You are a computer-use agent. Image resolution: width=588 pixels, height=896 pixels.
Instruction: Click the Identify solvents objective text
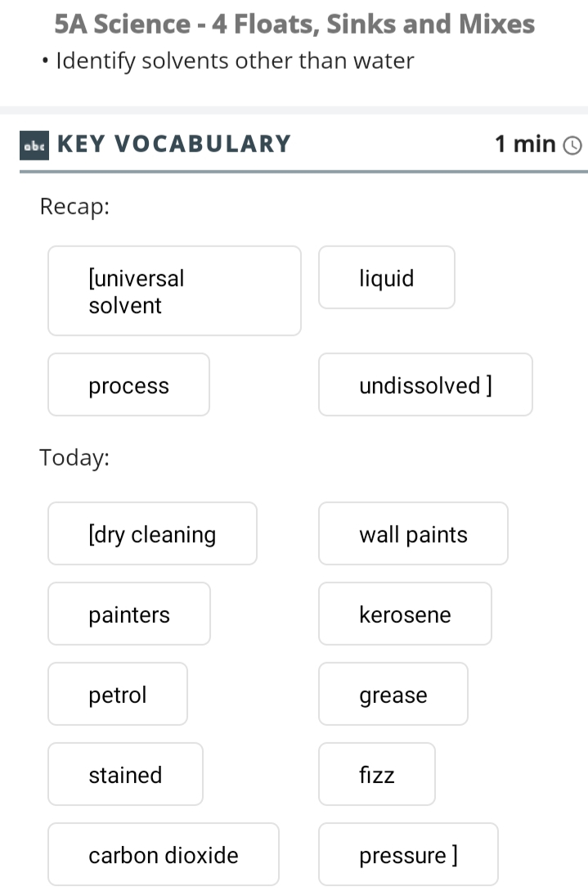[235, 61]
